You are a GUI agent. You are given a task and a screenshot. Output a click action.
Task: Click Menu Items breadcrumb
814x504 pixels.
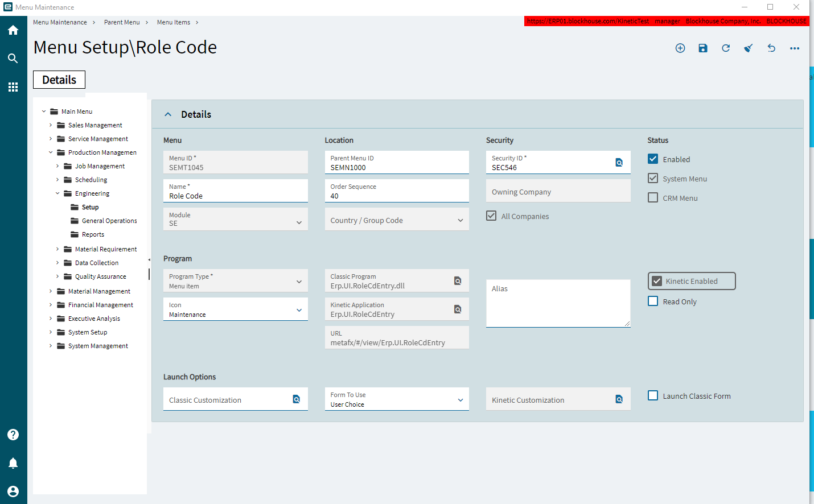click(174, 22)
